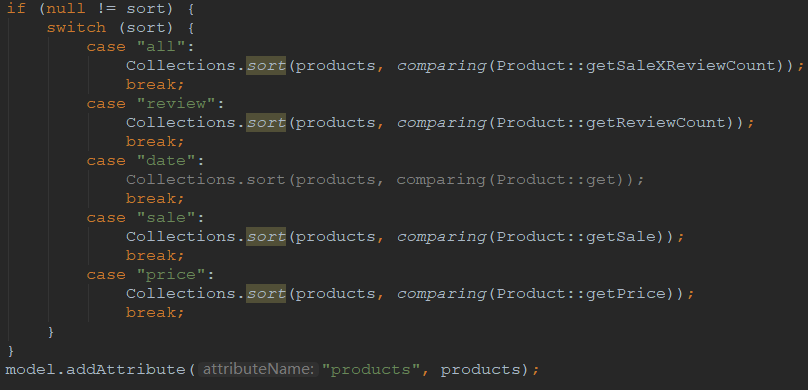This screenshot has width=808, height=390.
Task: Click the getSaleXReviewCount method reference
Action: (x=681, y=66)
